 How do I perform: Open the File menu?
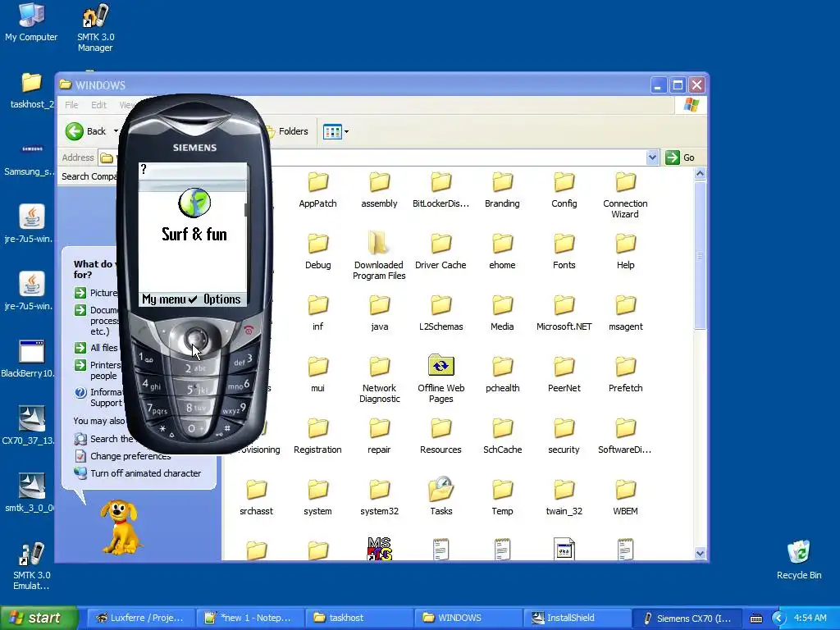pyautogui.click(x=71, y=105)
